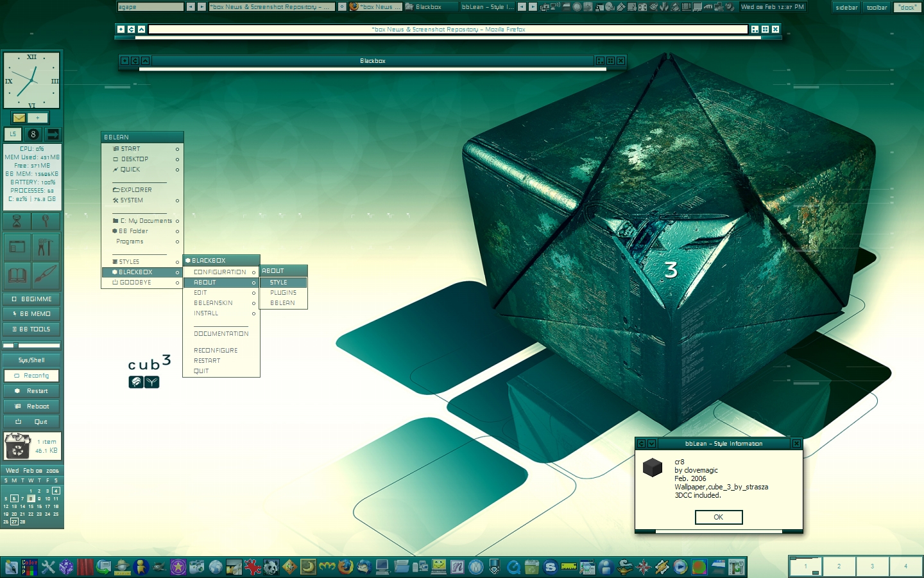
Task: Open QuickTime from the dock
Action: coord(513,567)
